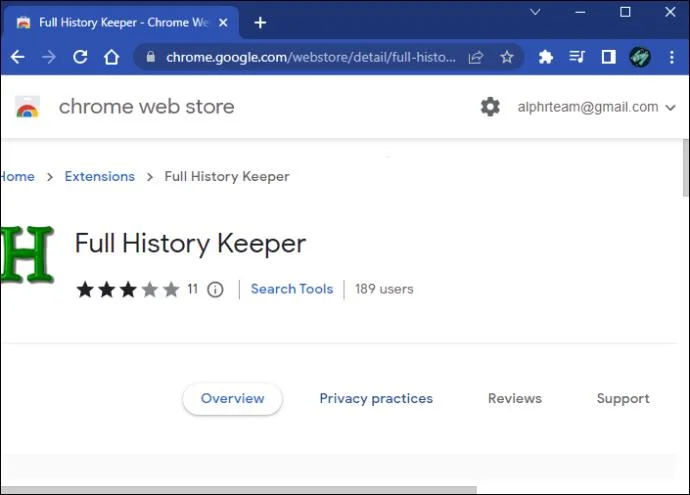Click 'Full History Keeper' breadcrumb text
The width and height of the screenshot is (690, 495).
click(x=227, y=176)
